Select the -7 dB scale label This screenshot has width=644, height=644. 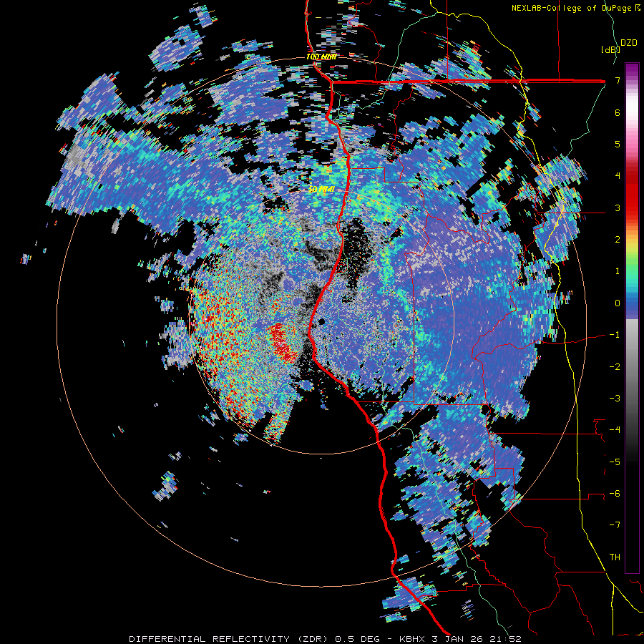click(x=615, y=525)
